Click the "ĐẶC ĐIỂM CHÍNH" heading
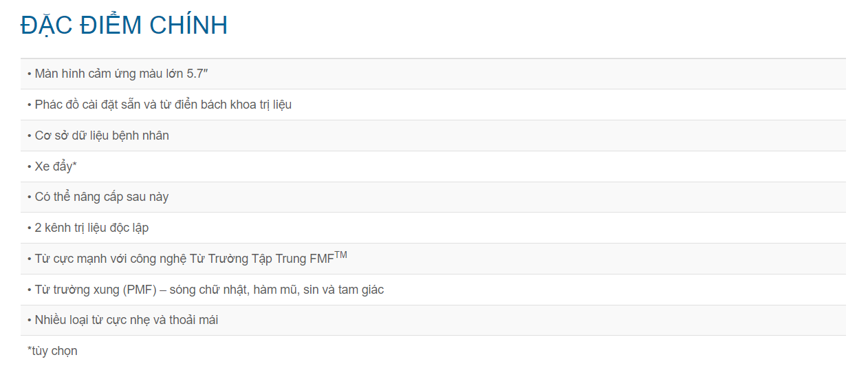 [124, 25]
